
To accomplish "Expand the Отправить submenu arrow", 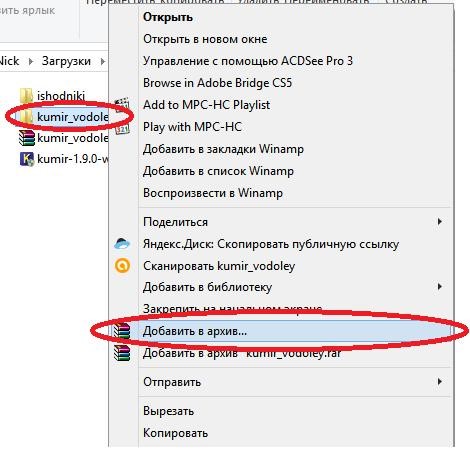I will tap(440, 381).
